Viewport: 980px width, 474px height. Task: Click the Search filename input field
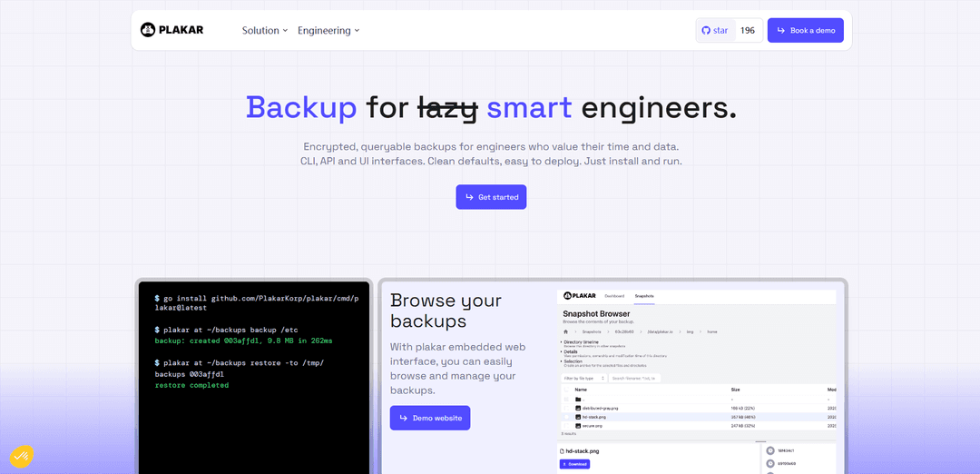click(634, 379)
